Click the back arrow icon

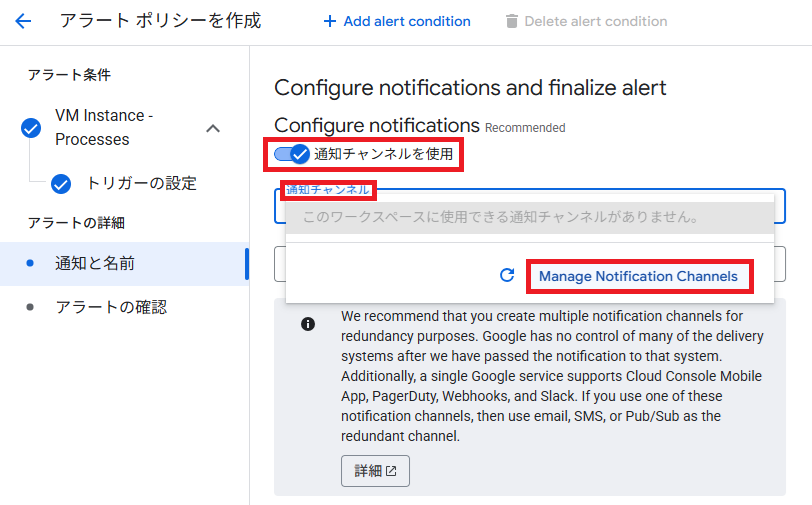23,21
